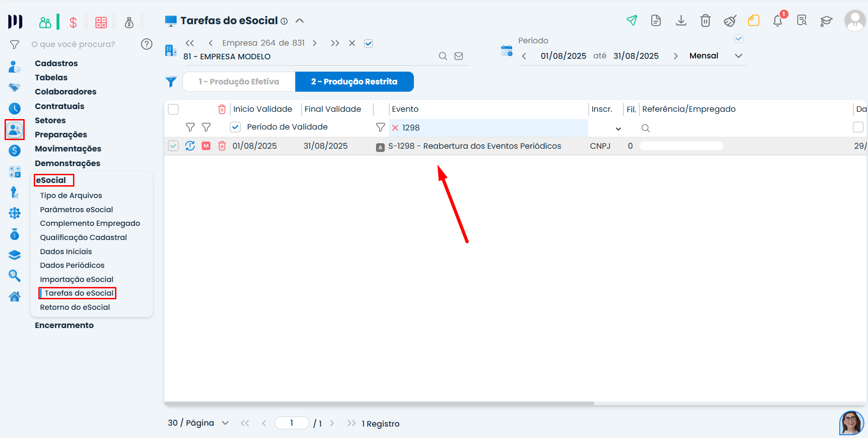Open Dados Periódicos submenu item
The image size is (868, 438).
pyautogui.click(x=73, y=265)
